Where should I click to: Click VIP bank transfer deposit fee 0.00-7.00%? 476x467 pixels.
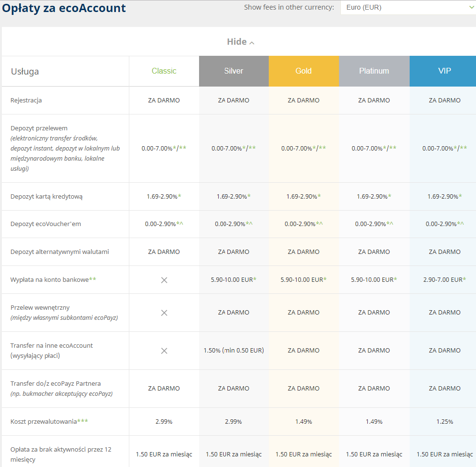click(444, 148)
